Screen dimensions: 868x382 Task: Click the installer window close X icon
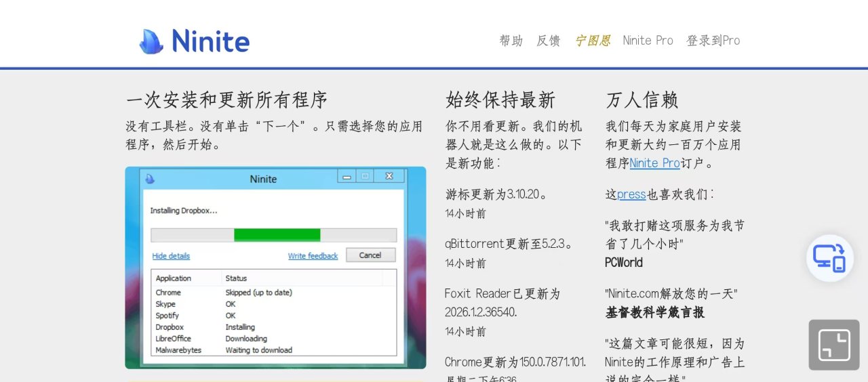[389, 176]
